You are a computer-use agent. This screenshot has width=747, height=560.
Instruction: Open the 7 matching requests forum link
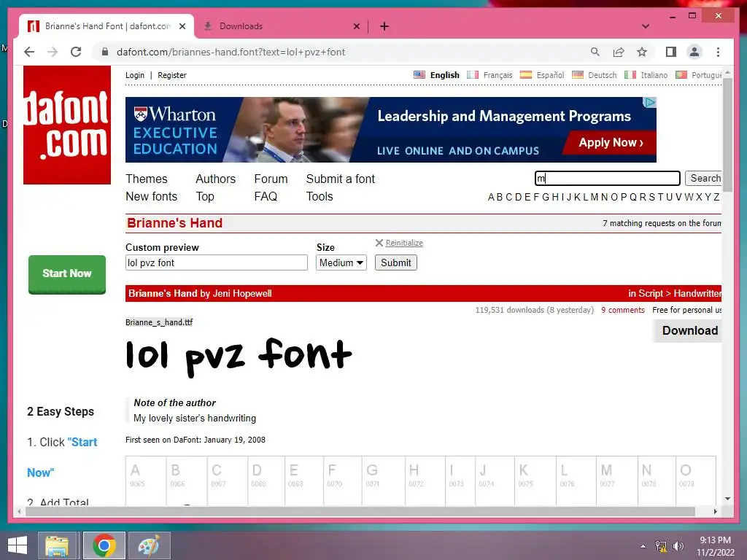pyautogui.click(x=662, y=223)
